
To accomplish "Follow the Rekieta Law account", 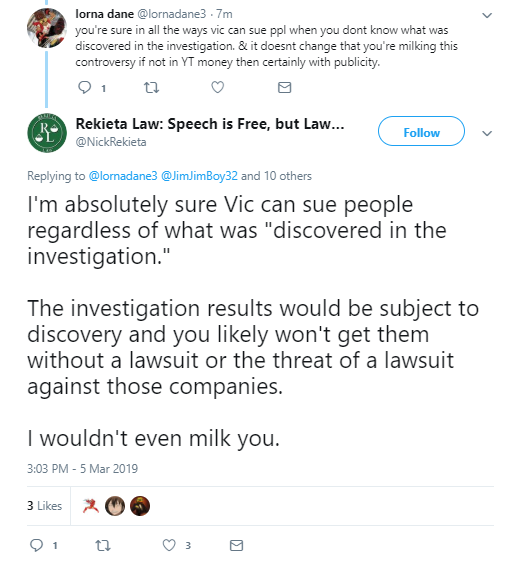I will [x=421, y=131].
